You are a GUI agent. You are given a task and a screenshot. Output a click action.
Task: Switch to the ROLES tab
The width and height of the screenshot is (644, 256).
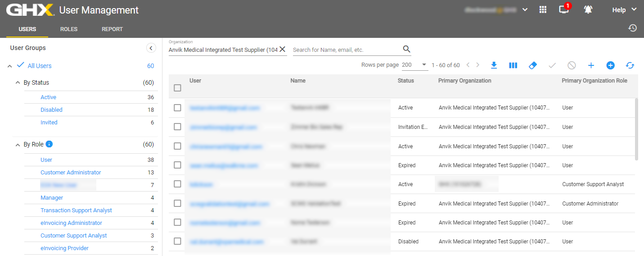click(69, 29)
